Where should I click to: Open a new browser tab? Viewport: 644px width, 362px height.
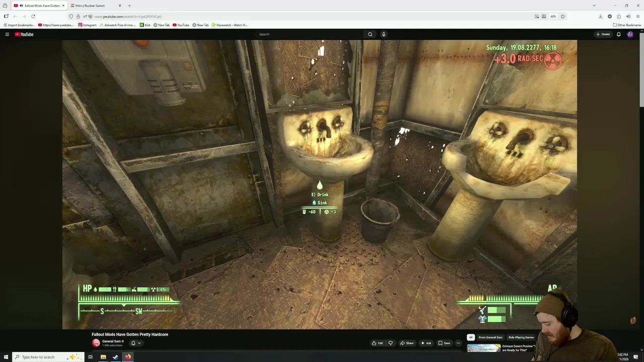click(129, 6)
